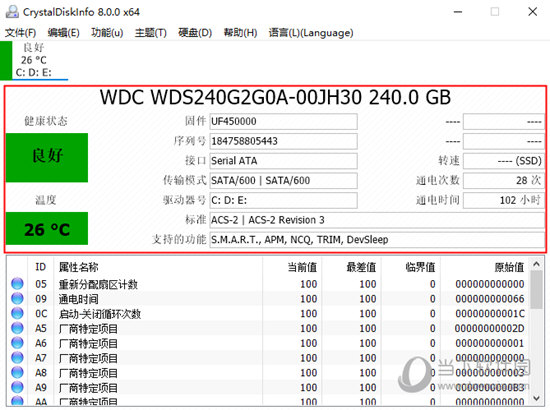Image resolution: width=550 pixels, height=410 pixels.
Task: Open the 功能(u) menu
Action: pyautogui.click(x=107, y=33)
